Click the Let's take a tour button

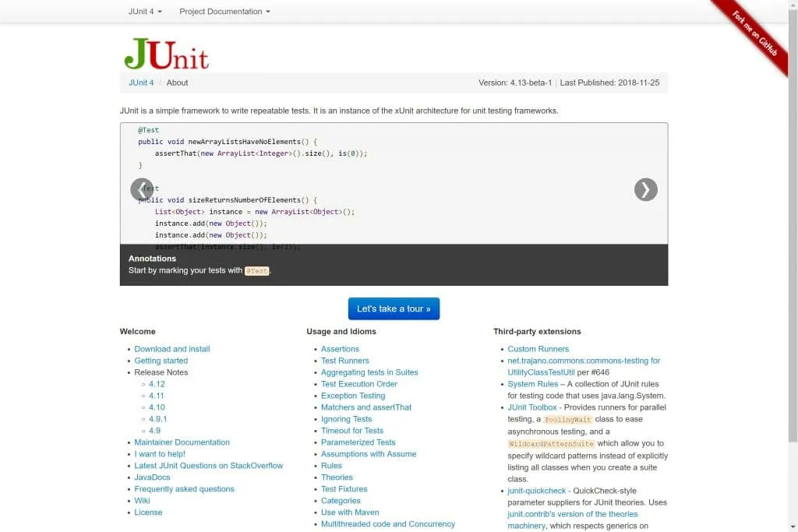(x=394, y=308)
